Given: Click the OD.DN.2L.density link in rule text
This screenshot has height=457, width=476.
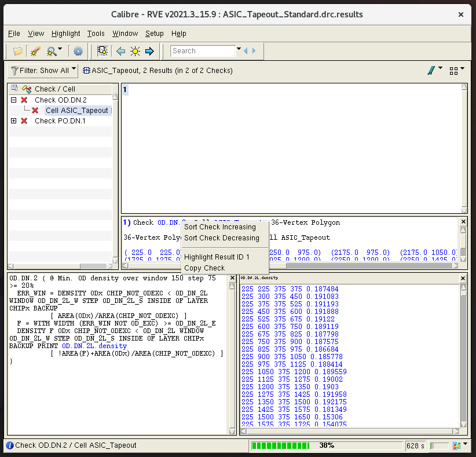Looking at the screenshot, I should click(94, 346).
